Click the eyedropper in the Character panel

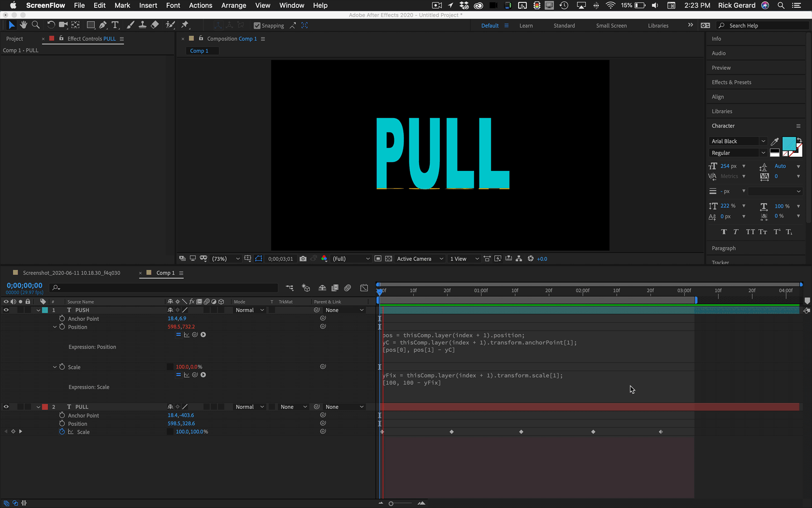tap(775, 141)
